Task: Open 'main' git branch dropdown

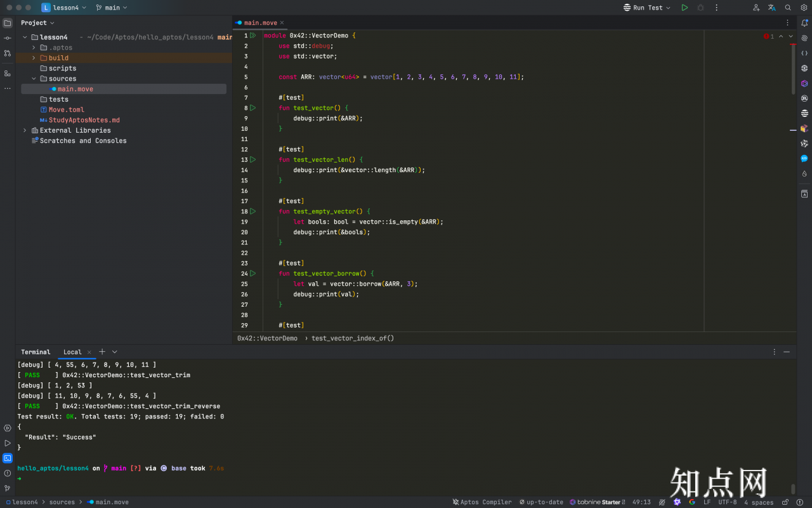Action: pos(112,8)
